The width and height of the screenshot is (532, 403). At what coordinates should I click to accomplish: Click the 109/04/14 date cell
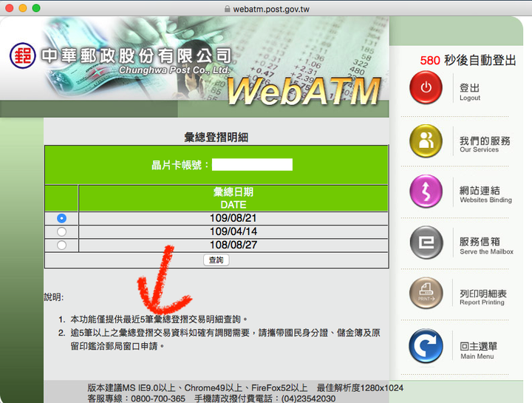click(x=233, y=231)
